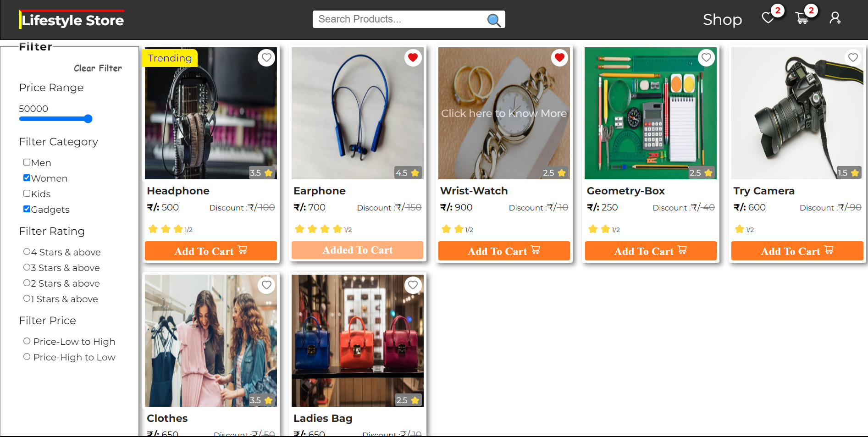The image size is (868, 437).
Task: Select 4 Stars & above rating filter
Action: (26, 251)
